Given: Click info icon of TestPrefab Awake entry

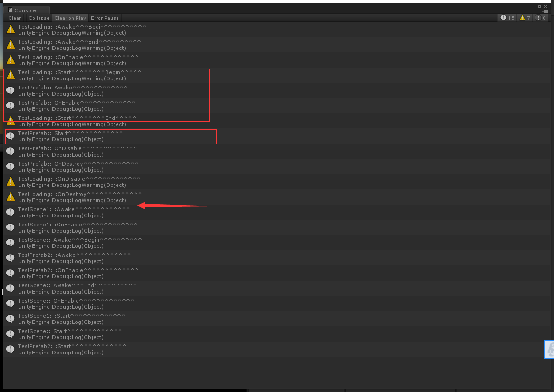Looking at the screenshot, I should click(x=10, y=90).
